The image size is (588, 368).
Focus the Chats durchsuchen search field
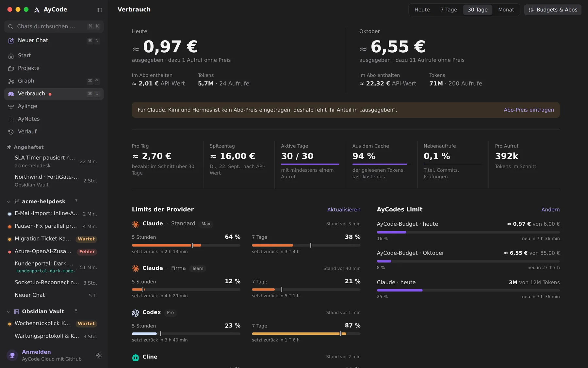54,26
